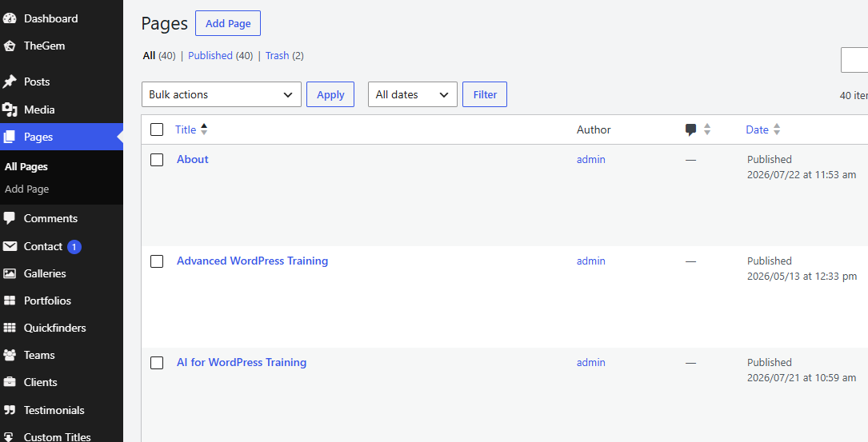This screenshot has height=442, width=868.
Task: Click the Dashboard gauge icon
Action: (10, 18)
